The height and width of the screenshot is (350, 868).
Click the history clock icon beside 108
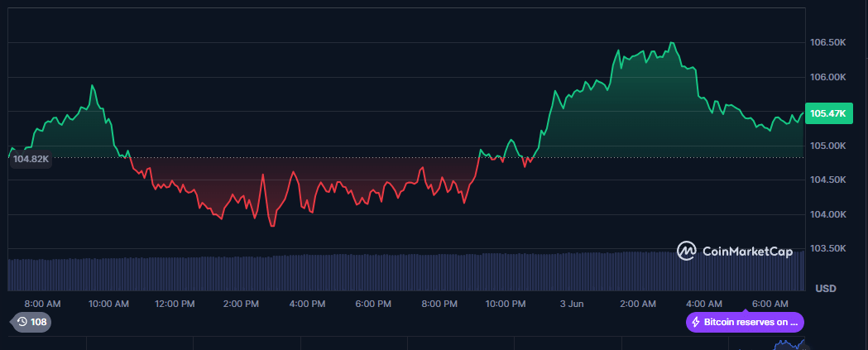[22, 322]
